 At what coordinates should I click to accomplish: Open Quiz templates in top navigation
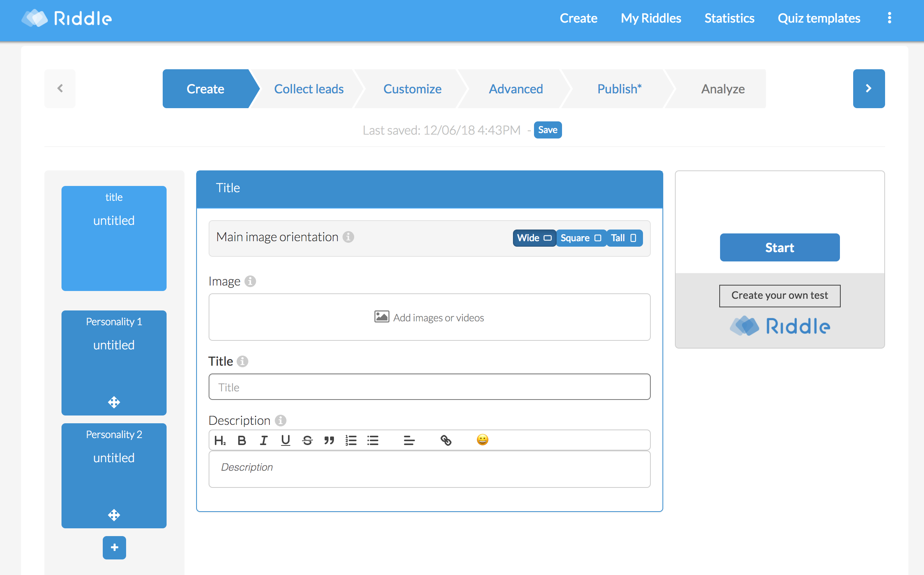819,18
